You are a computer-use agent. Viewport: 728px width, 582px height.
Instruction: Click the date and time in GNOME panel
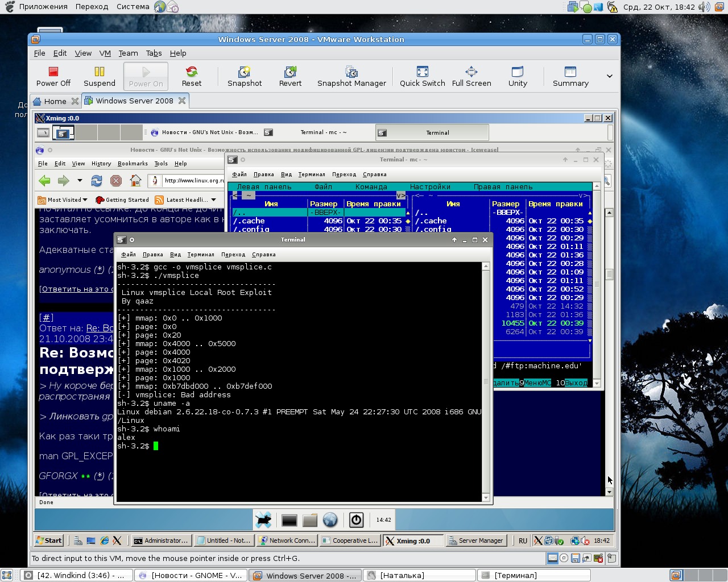[x=659, y=7]
